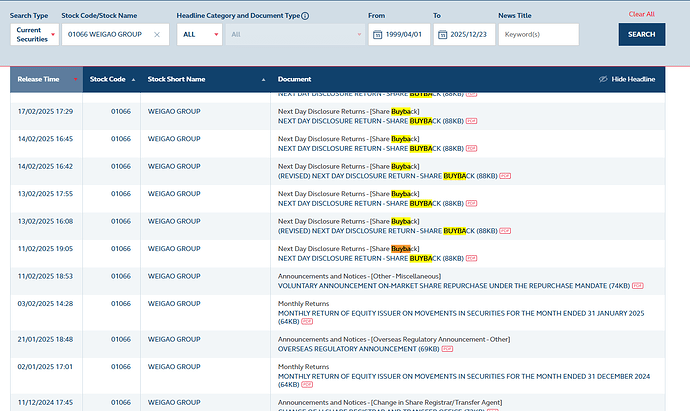Screen dimensions: 690x411
Task: Select release time 14/02/2025 16:45
Action: 45,139
